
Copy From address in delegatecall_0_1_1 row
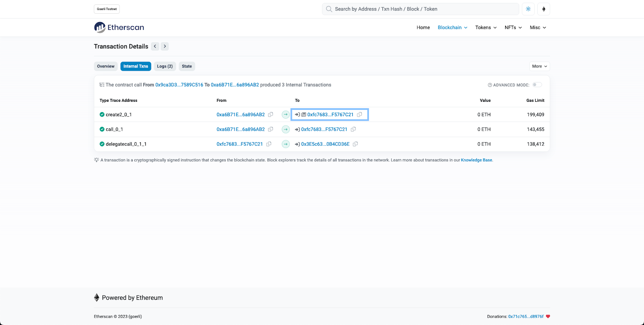point(268,144)
